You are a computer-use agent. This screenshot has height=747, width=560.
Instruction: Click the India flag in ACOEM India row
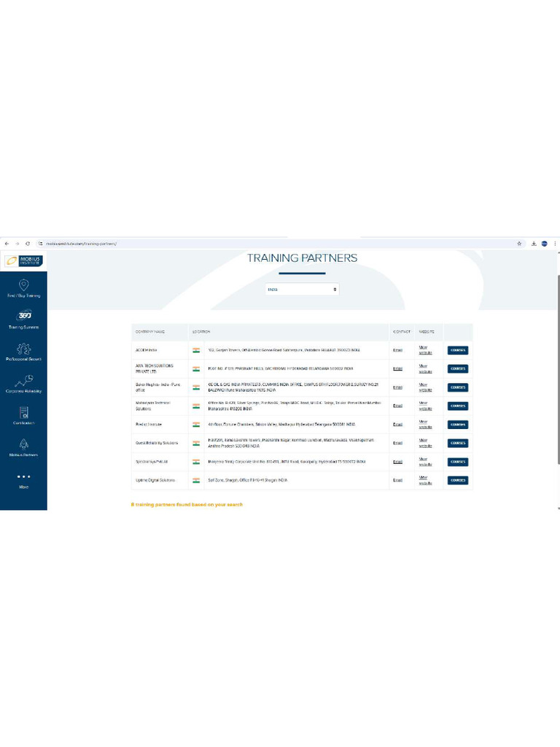tap(196, 350)
